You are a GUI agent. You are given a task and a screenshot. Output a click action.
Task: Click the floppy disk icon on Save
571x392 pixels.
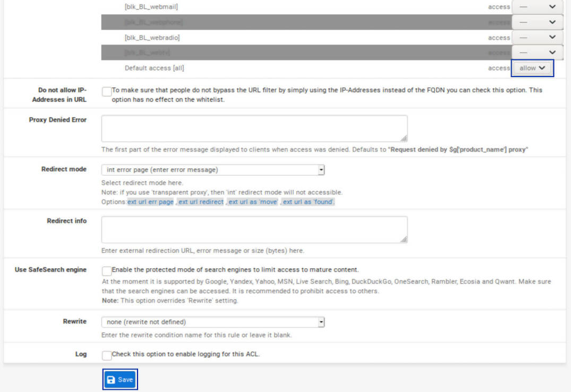pos(111,379)
